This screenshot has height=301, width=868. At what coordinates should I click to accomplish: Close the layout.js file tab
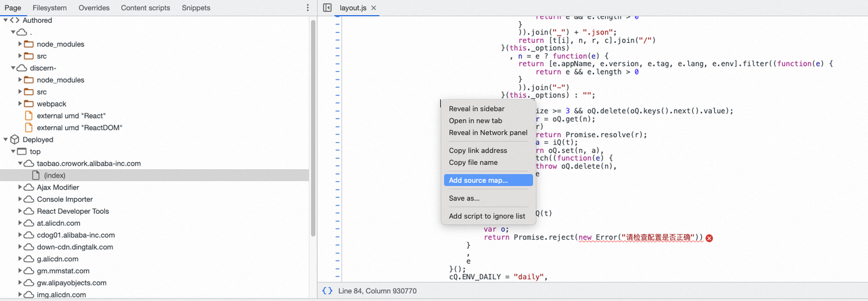click(374, 8)
